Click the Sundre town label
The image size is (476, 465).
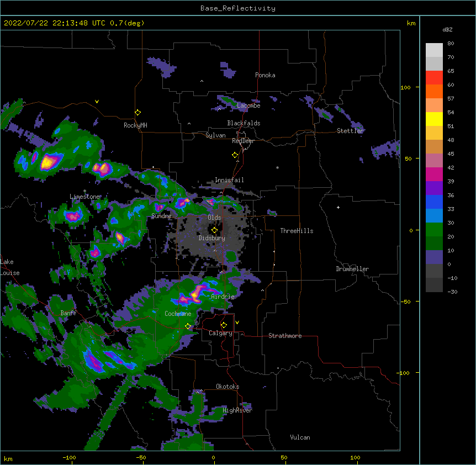[161, 216]
